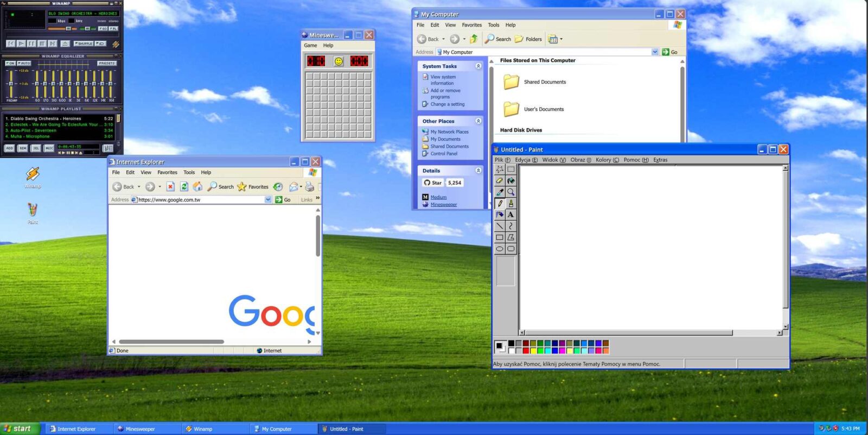
Task: Click the Winamp equalizer PRESETS button
Action: 107,64
